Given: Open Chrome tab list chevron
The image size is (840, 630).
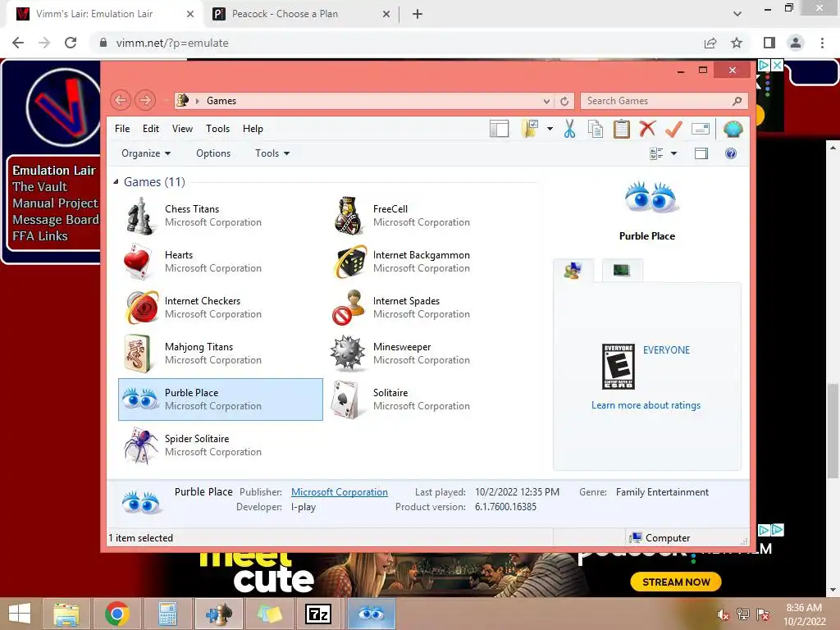Looking at the screenshot, I should click(x=737, y=14).
